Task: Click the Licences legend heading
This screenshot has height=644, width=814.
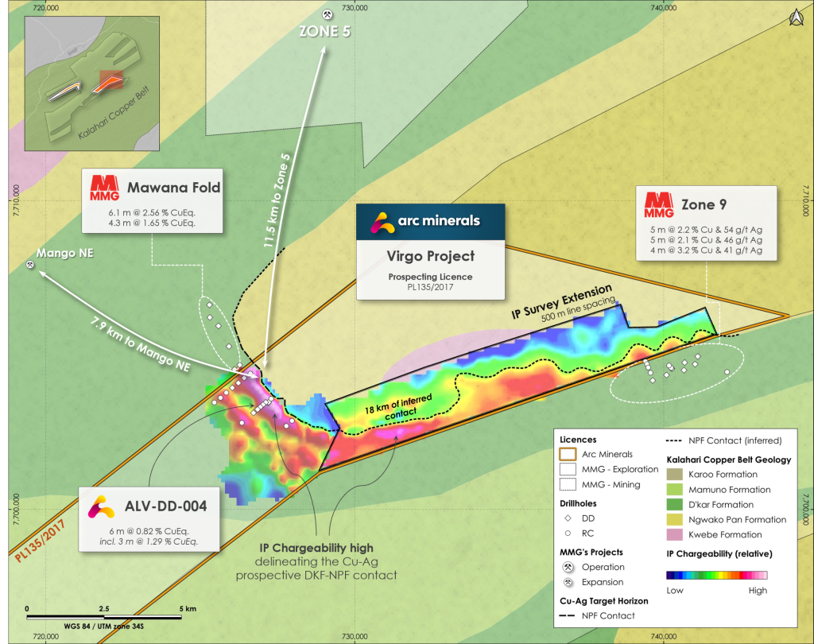Action: click(578, 440)
